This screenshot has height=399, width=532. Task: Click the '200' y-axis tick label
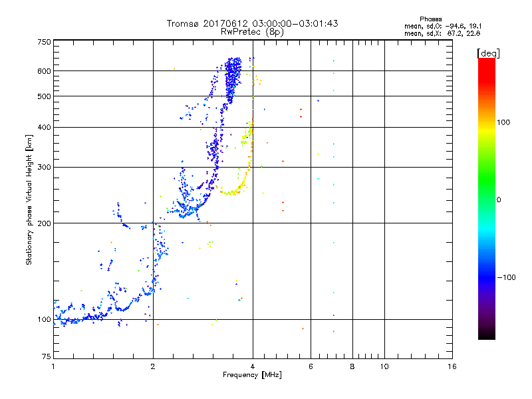(x=44, y=223)
